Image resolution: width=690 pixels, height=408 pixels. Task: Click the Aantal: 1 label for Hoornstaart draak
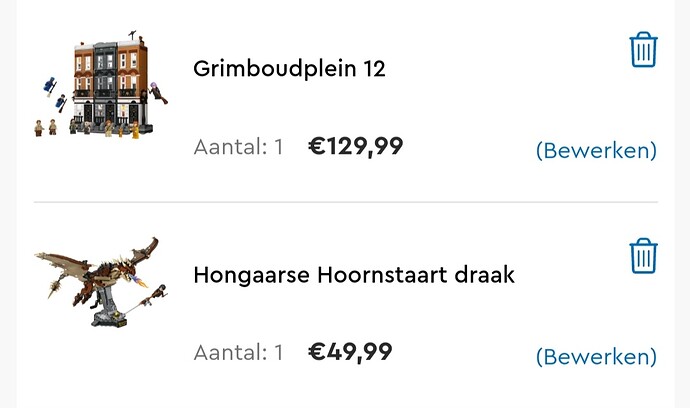tap(238, 353)
